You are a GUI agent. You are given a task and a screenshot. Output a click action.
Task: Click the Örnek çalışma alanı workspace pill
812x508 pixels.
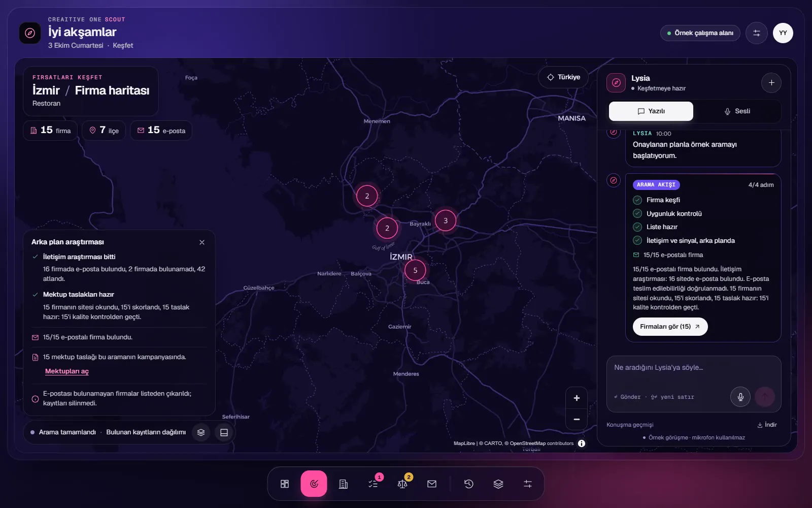[x=700, y=33]
